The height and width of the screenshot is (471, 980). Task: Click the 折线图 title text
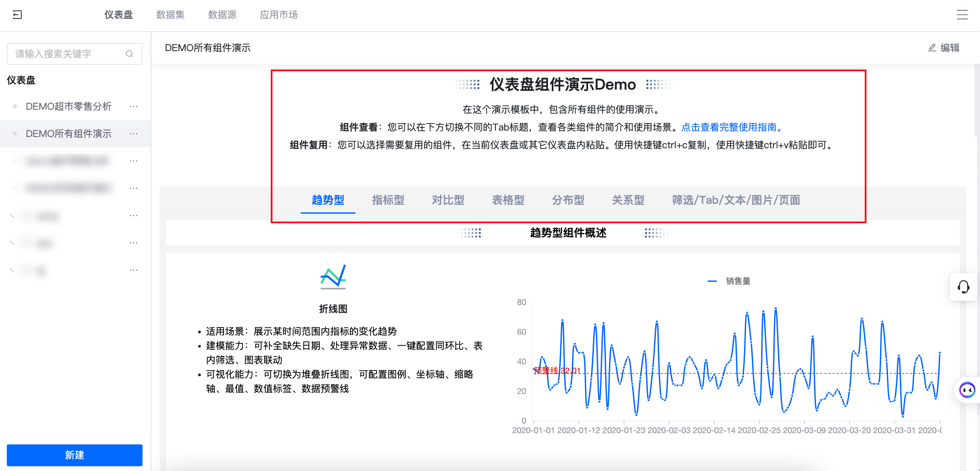click(x=333, y=309)
